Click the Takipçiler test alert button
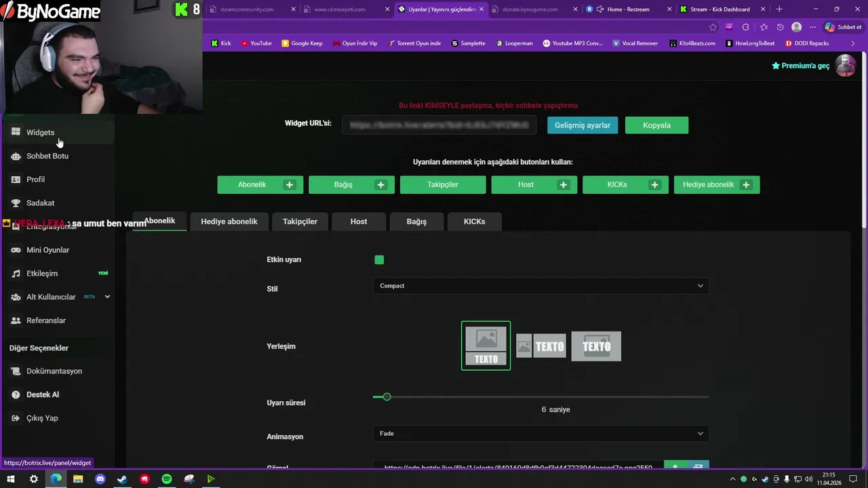The width and height of the screenshot is (868, 488). tap(443, 184)
